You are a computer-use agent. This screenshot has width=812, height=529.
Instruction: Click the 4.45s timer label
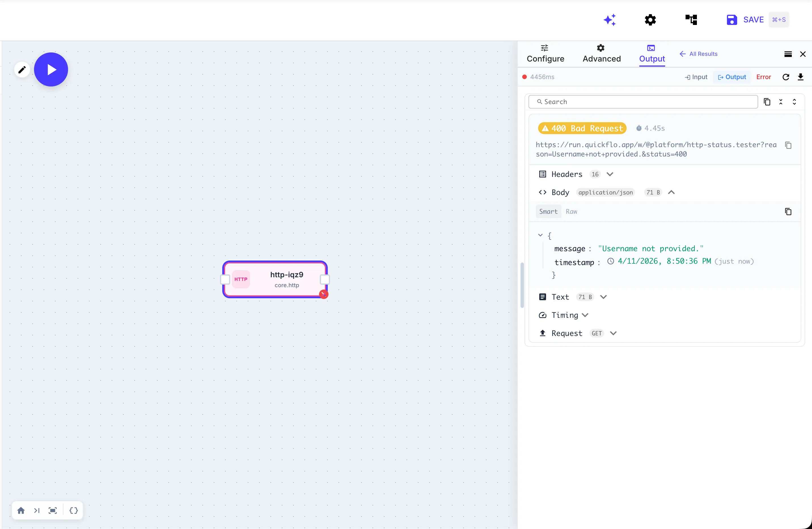[x=650, y=128]
